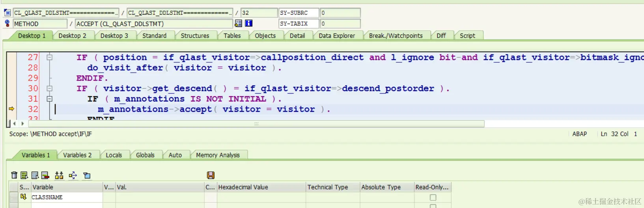Click the navigate-to-editor icon next to ACCEPT field
The height and width of the screenshot is (208, 644).
click(238, 24)
